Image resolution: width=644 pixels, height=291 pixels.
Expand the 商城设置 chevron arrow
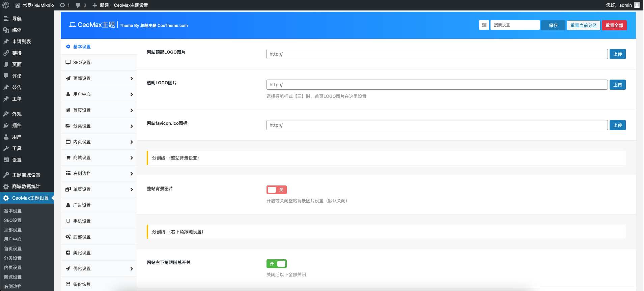coord(132,158)
